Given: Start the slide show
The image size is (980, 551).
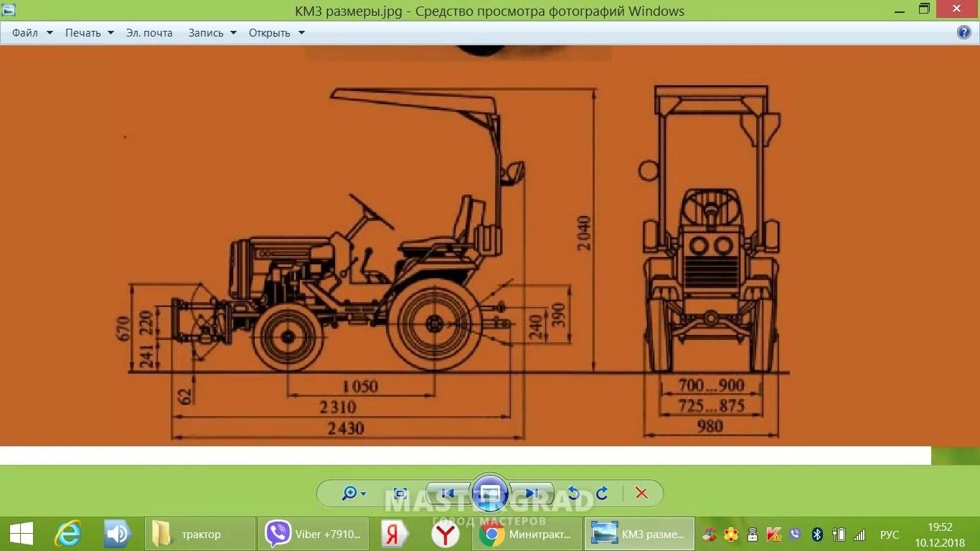Looking at the screenshot, I should point(490,493).
